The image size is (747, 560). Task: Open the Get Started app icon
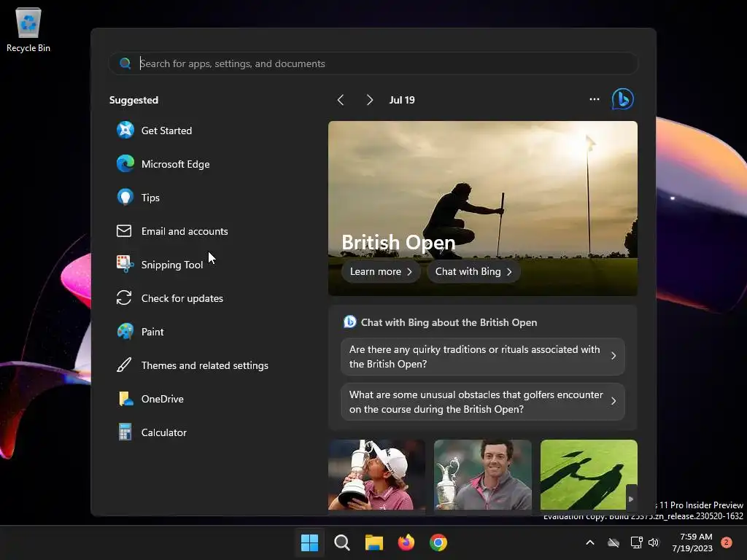click(x=125, y=130)
